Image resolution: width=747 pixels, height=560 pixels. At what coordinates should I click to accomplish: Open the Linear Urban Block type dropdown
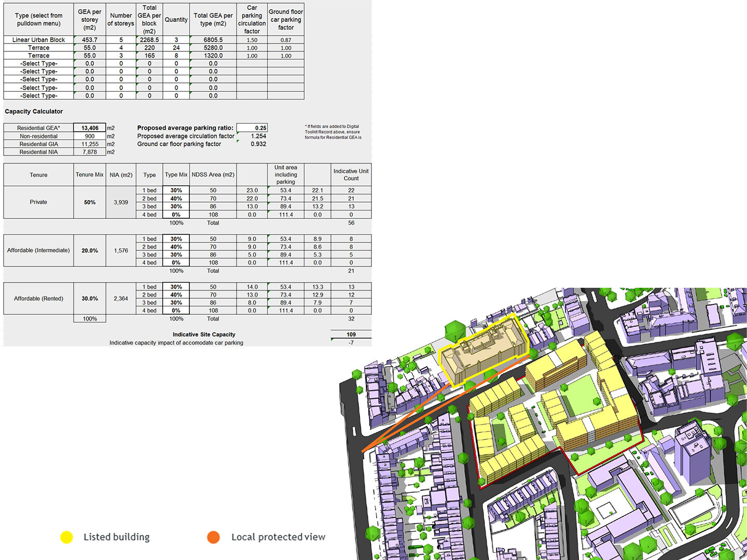[x=38, y=39]
